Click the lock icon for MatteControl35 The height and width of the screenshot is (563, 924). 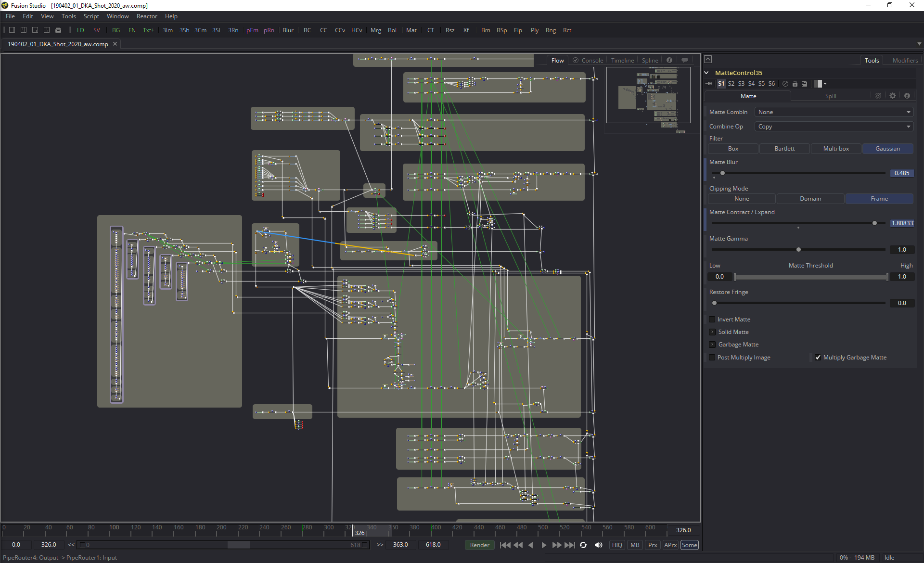795,84
